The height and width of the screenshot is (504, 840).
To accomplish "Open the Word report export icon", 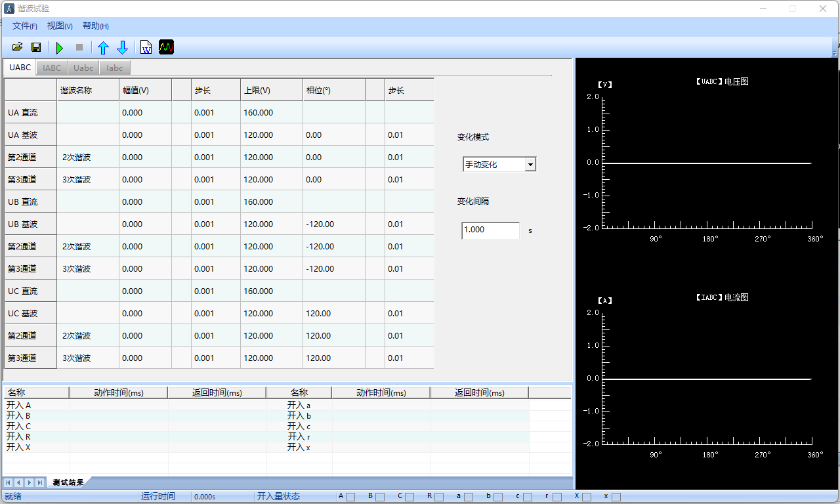I will pos(146,47).
